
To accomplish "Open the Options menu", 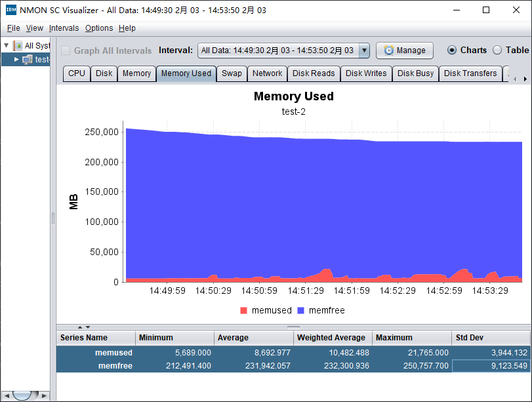I will (99, 28).
